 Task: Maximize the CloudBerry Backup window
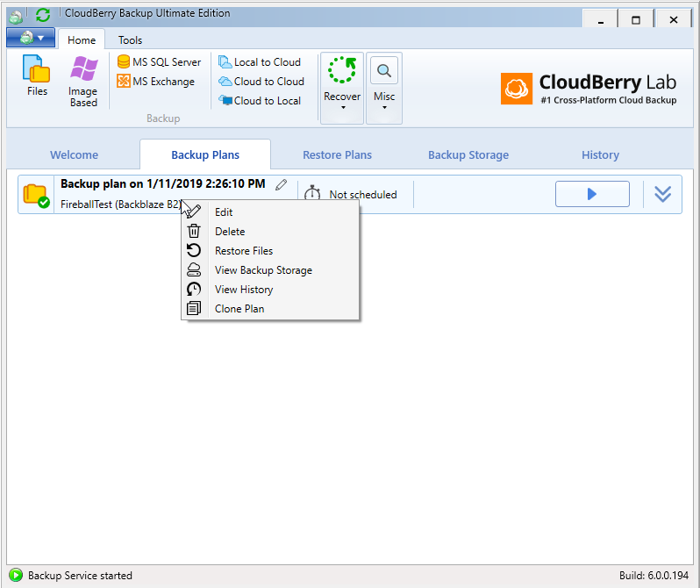pyautogui.click(x=636, y=19)
